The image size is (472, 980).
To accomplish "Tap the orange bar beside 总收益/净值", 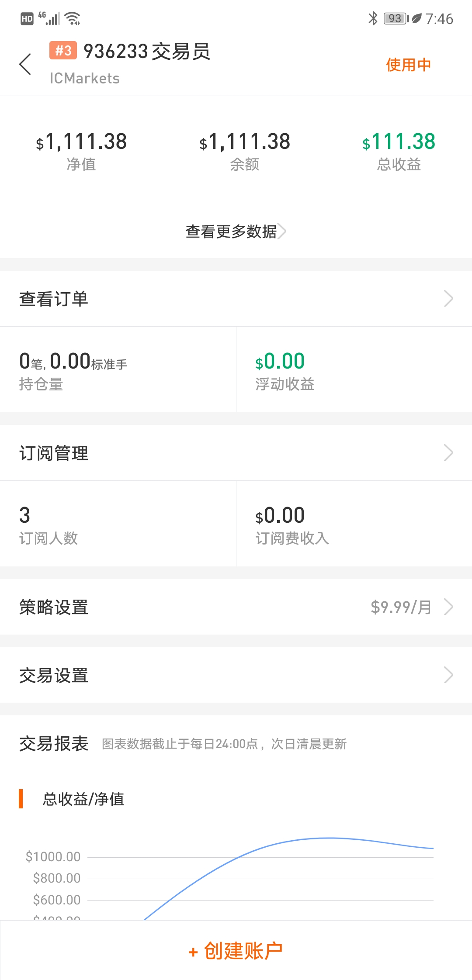I will pos(21,799).
